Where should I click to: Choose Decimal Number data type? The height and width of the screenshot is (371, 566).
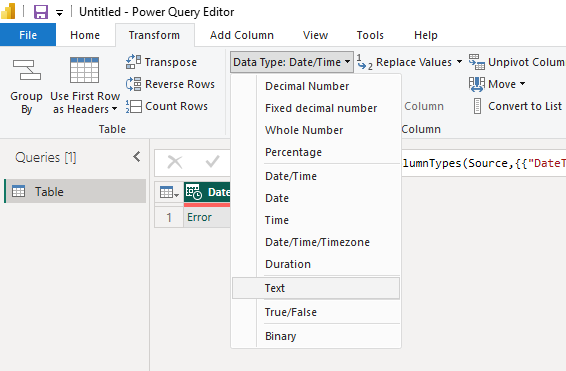tap(316, 86)
